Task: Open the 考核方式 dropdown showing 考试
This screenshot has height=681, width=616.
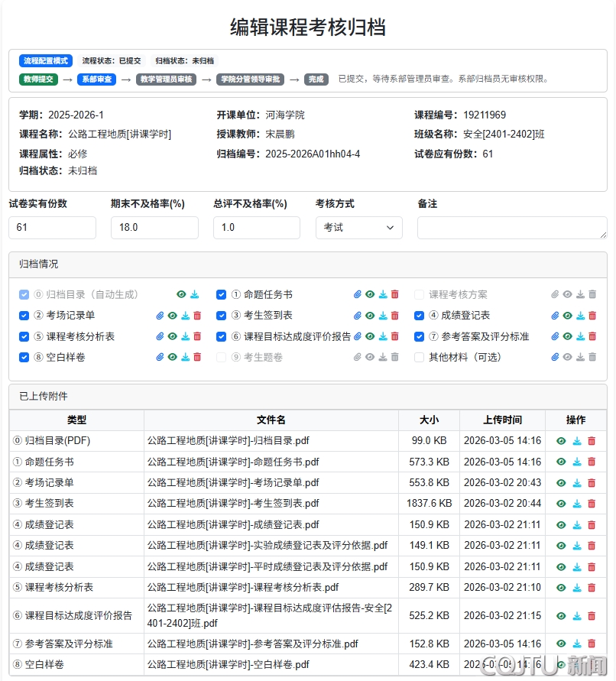Action: pyautogui.click(x=358, y=228)
